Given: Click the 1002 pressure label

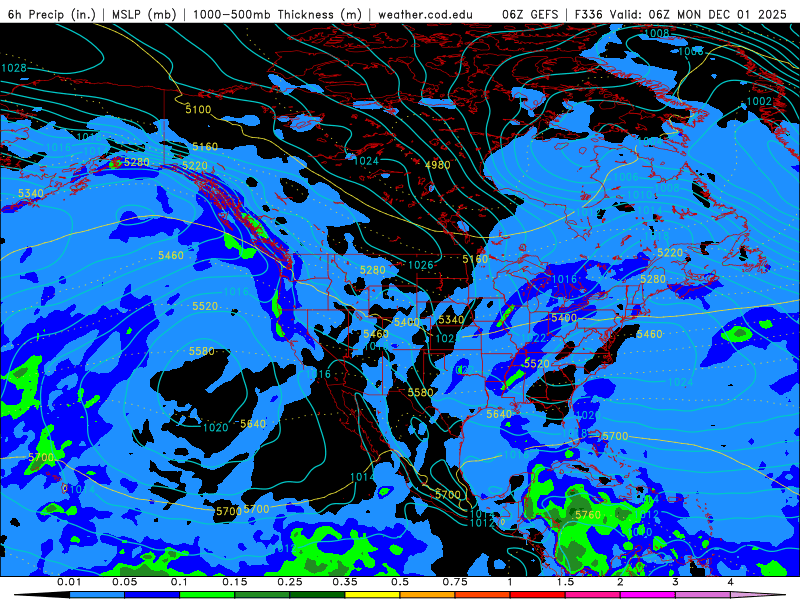Looking at the screenshot, I should pos(759,101).
